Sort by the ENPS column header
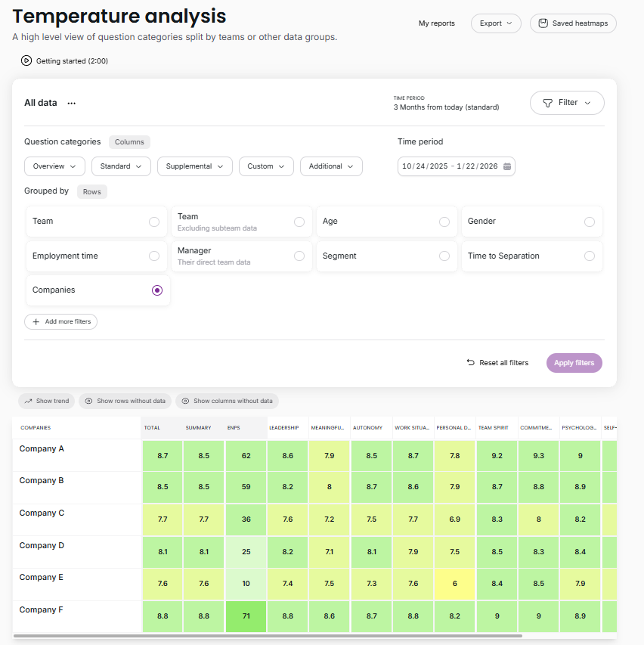Screen dimensions: 644x645 tap(234, 428)
